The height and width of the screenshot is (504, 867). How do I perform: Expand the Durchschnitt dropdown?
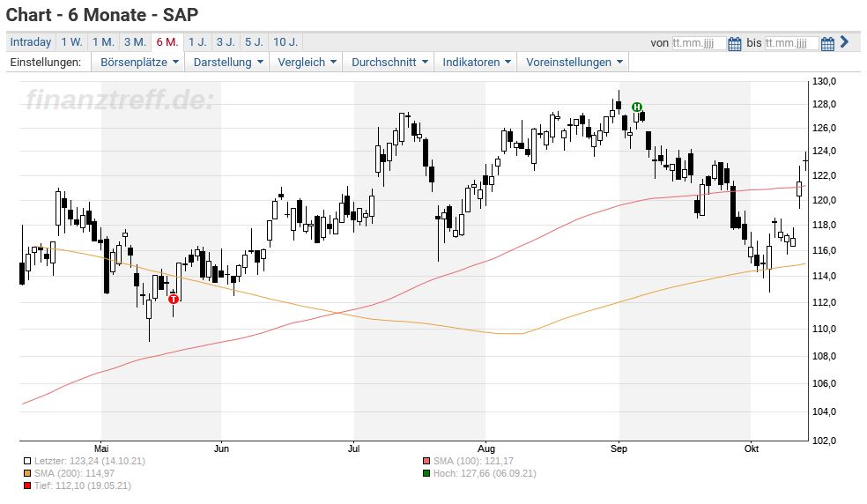[389, 62]
